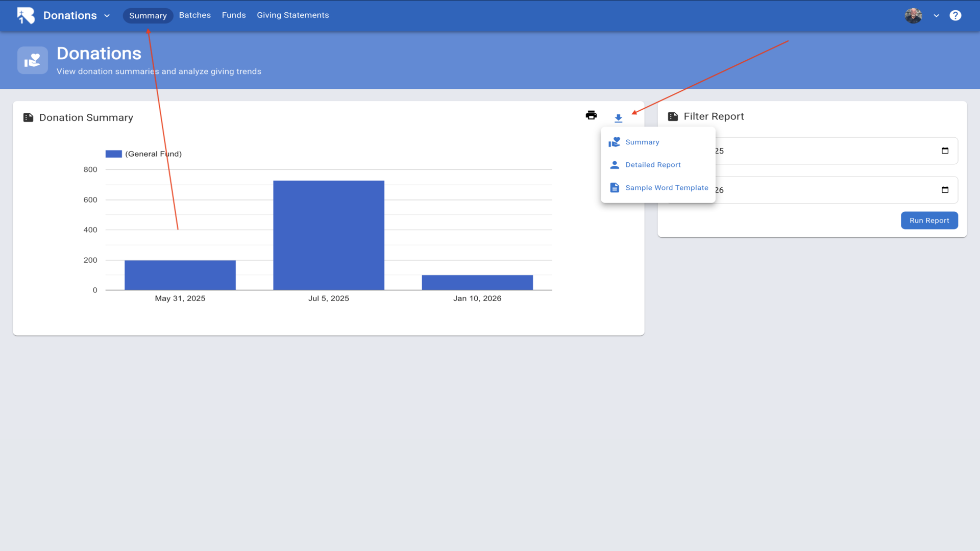Click the Donation Summary panel icon
Viewport: 980px width, 551px height.
(x=29, y=117)
